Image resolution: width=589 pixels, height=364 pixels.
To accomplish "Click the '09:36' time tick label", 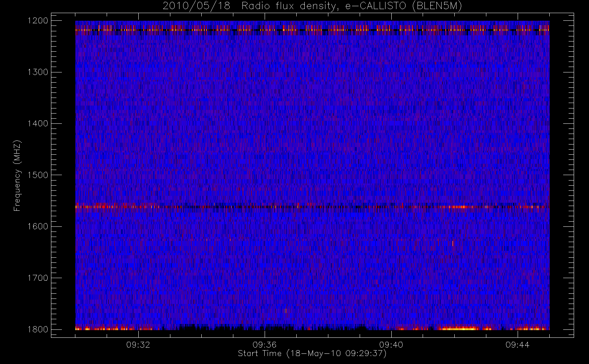I will point(265,345).
